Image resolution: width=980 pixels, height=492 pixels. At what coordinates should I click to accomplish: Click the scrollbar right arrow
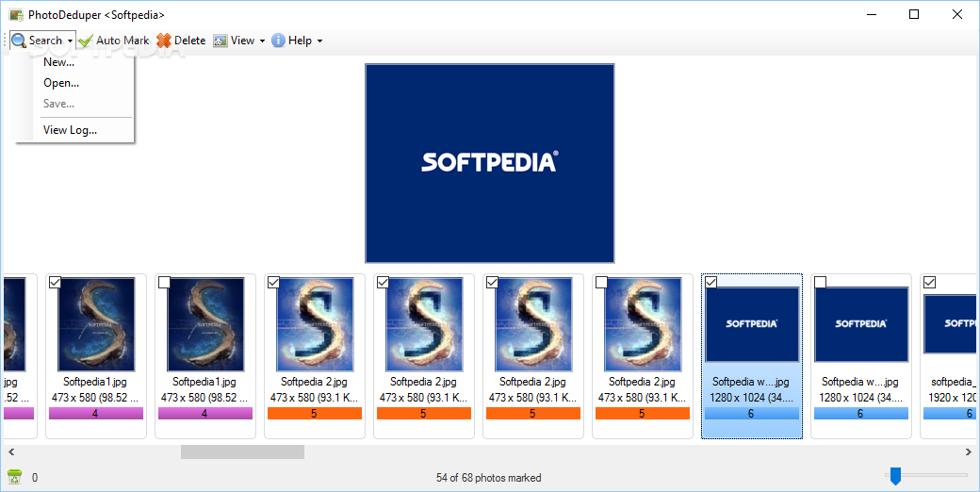pyautogui.click(x=968, y=451)
